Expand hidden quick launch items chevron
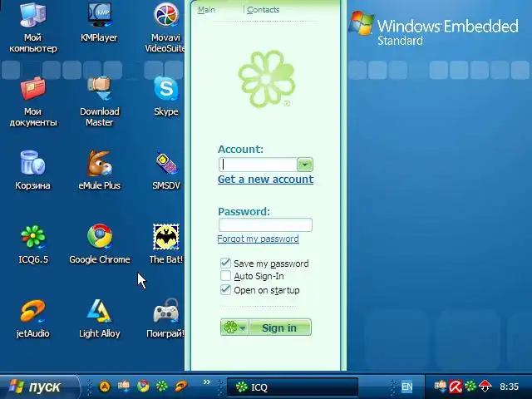 207,382
